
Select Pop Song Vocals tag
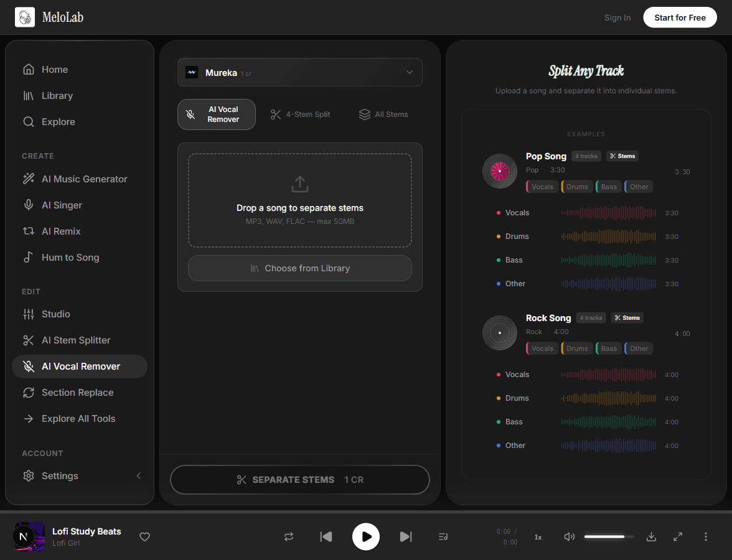pos(542,187)
